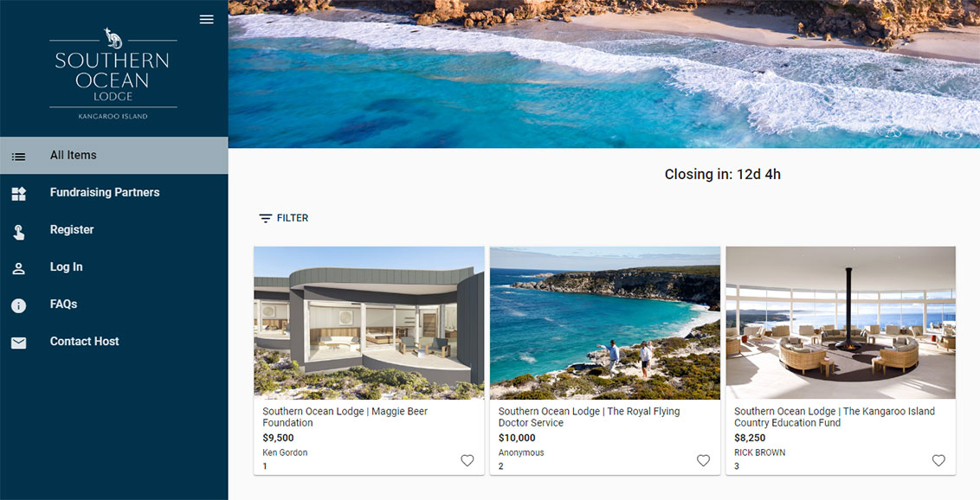Click the All Items list icon
The height and width of the screenshot is (500, 980).
[x=19, y=157]
